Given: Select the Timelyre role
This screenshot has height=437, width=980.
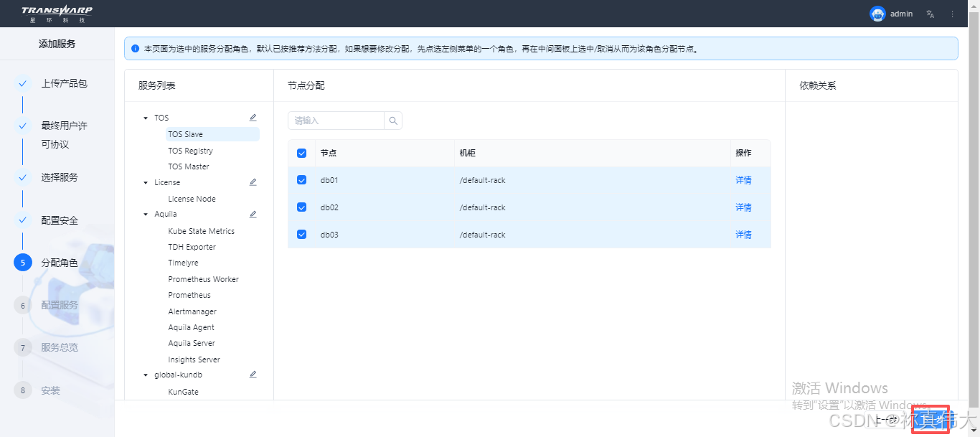Looking at the screenshot, I should pyautogui.click(x=183, y=263).
